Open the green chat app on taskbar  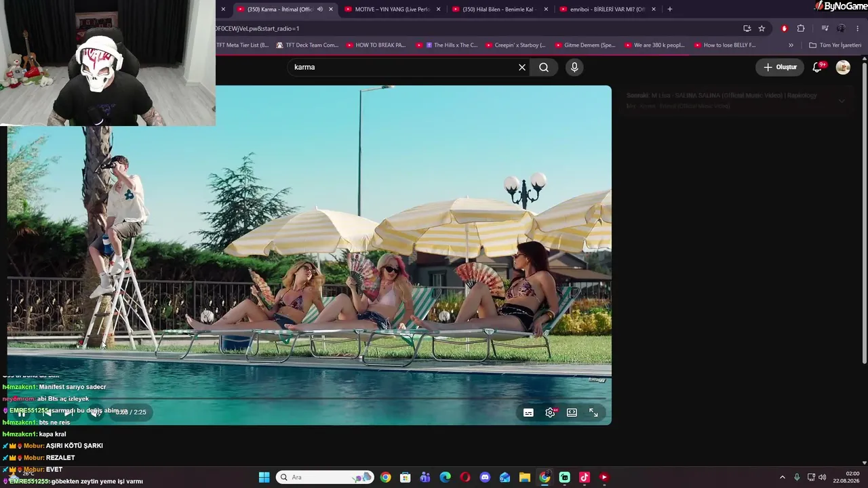[564, 477]
